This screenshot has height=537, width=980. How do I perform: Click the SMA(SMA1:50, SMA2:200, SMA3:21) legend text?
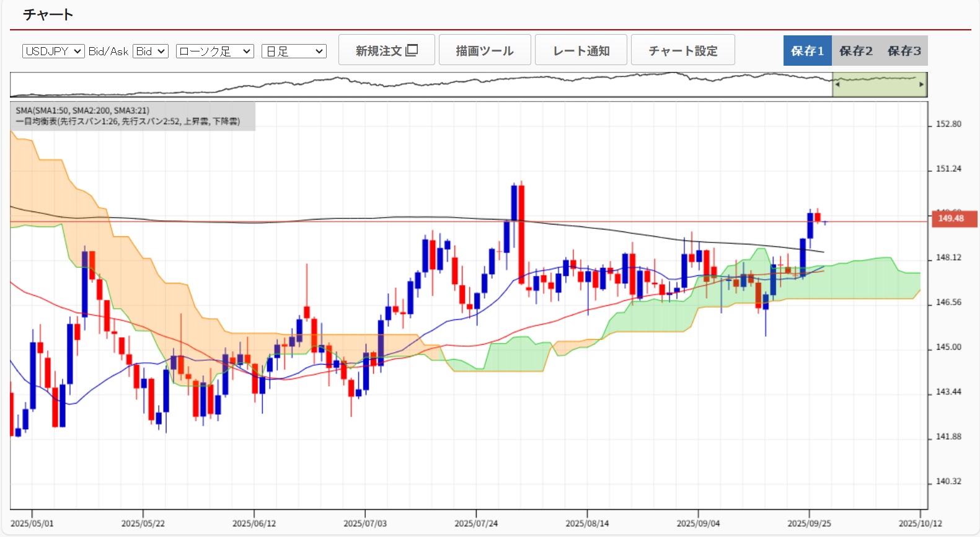82,111
